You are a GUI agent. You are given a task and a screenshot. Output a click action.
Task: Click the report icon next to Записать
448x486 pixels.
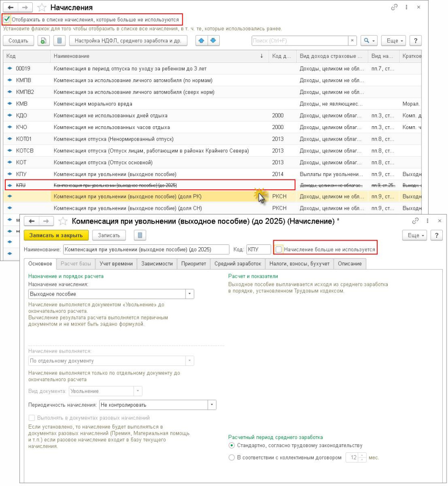click(x=140, y=235)
